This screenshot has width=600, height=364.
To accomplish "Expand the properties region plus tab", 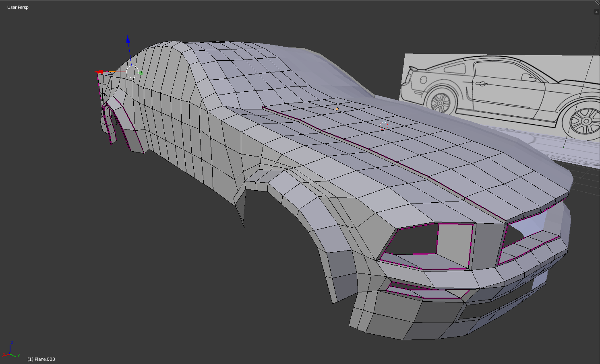I will coord(596,12).
